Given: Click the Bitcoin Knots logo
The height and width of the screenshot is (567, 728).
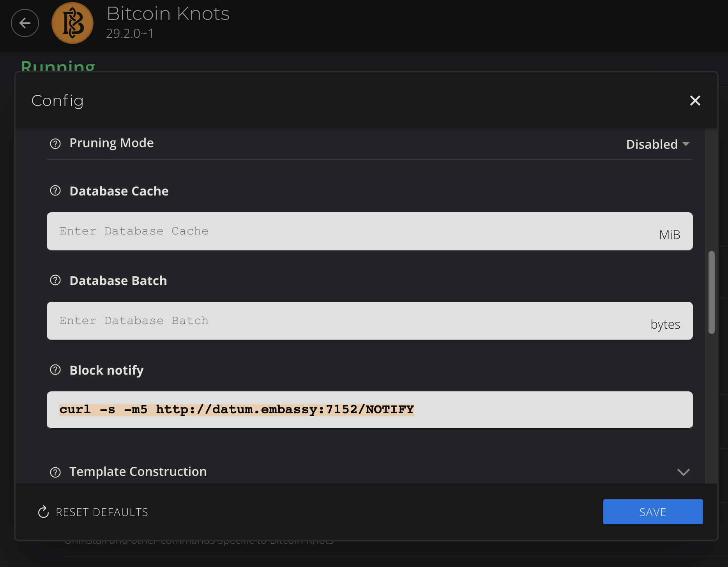Looking at the screenshot, I should [72, 23].
